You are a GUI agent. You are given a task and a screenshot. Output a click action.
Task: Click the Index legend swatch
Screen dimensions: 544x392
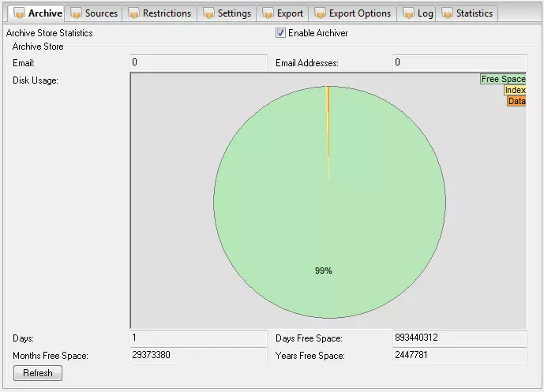pyautogui.click(x=515, y=90)
